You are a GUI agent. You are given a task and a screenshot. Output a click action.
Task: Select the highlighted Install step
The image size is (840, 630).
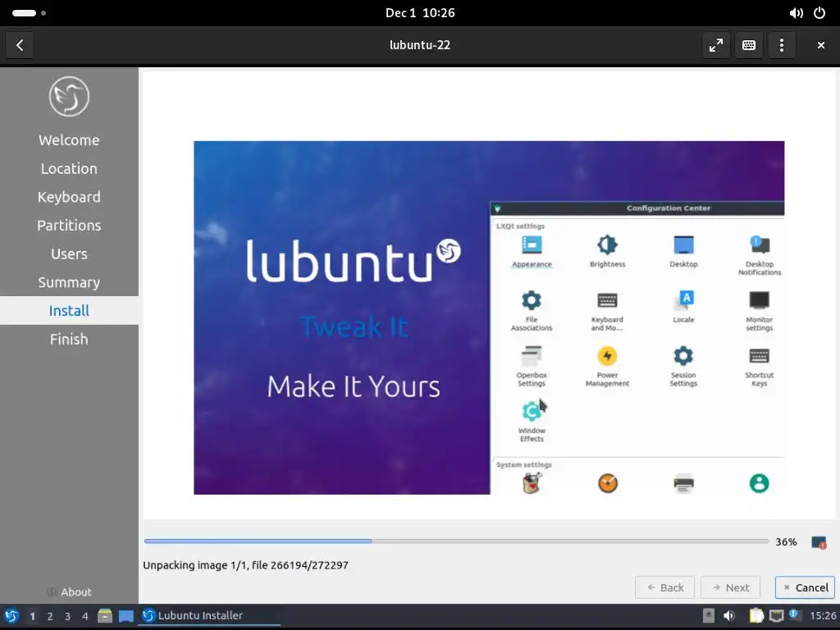tap(69, 310)
